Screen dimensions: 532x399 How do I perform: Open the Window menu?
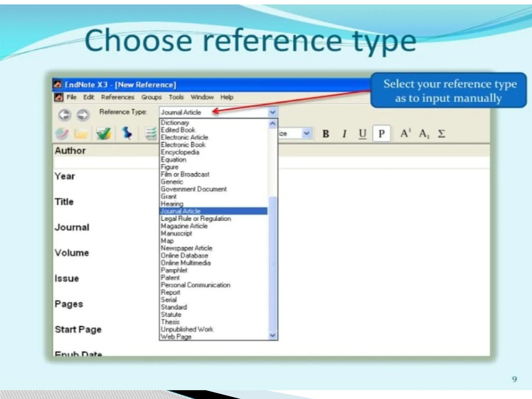[202, 97]
